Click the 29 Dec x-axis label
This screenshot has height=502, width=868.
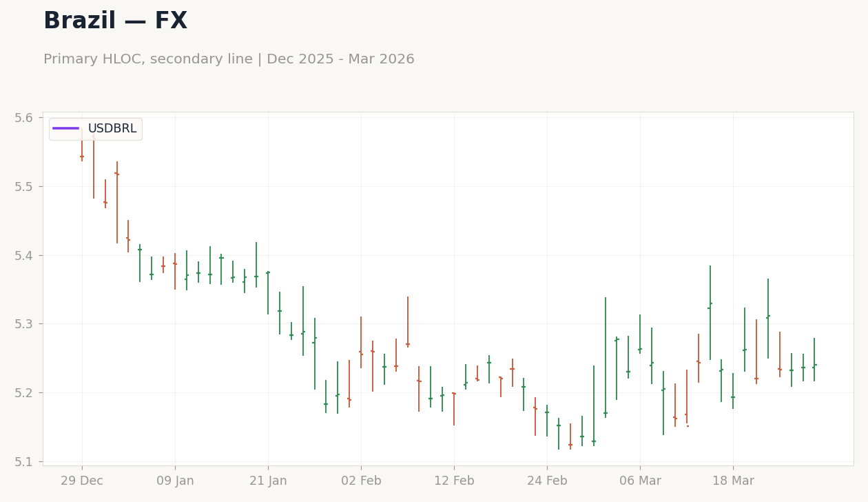[82, 481]
